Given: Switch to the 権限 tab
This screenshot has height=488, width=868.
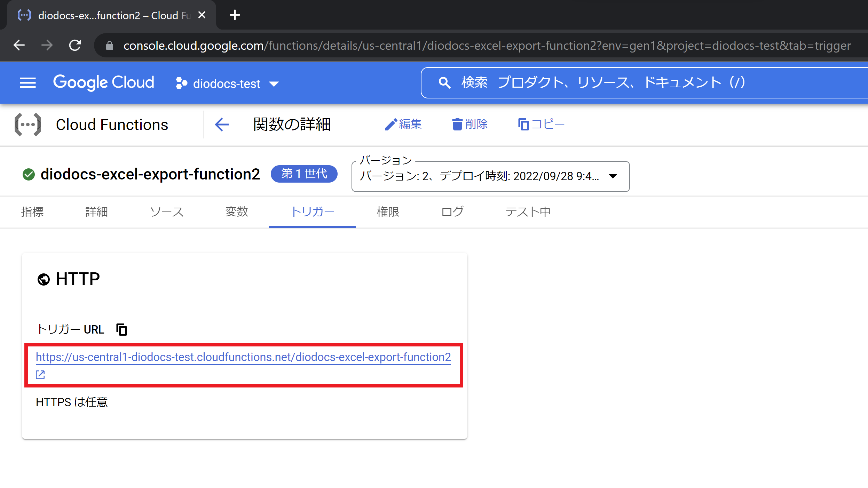Looking at the screenshot, I should (x=388, y=212).
